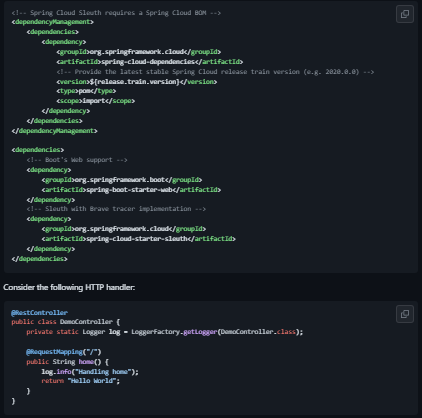Click the 'Boot's Web support' comment

[x=77, y=160]
